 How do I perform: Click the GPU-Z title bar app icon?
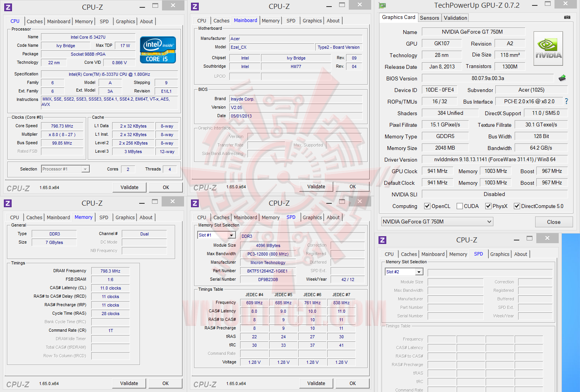pyautogui.click(x=382, y=5)
